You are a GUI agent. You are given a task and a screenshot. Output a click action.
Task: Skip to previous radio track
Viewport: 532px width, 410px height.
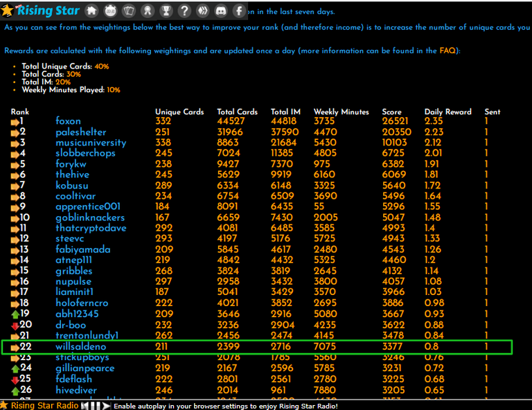click(x=85, y=406)
